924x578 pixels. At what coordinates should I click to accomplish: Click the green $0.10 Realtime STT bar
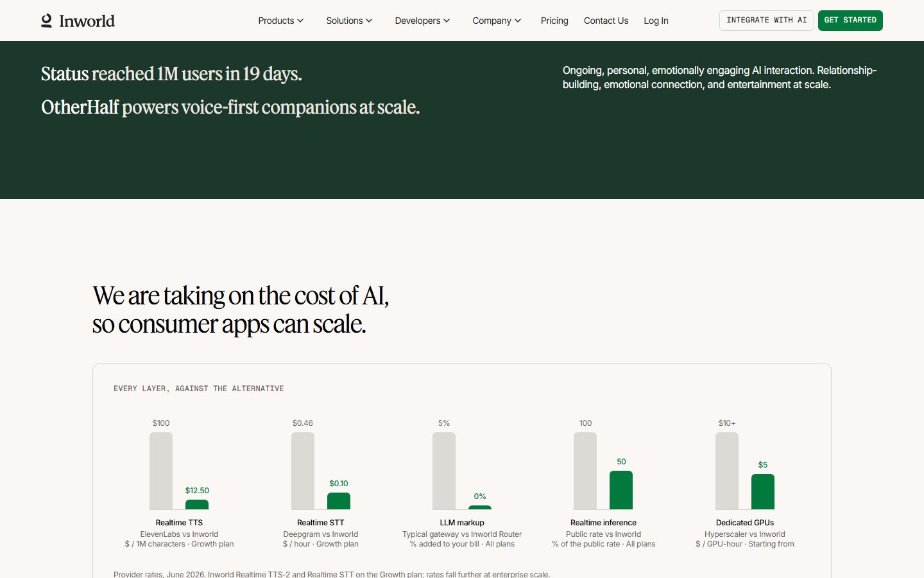pyautogui.click(x=339, y=501)
